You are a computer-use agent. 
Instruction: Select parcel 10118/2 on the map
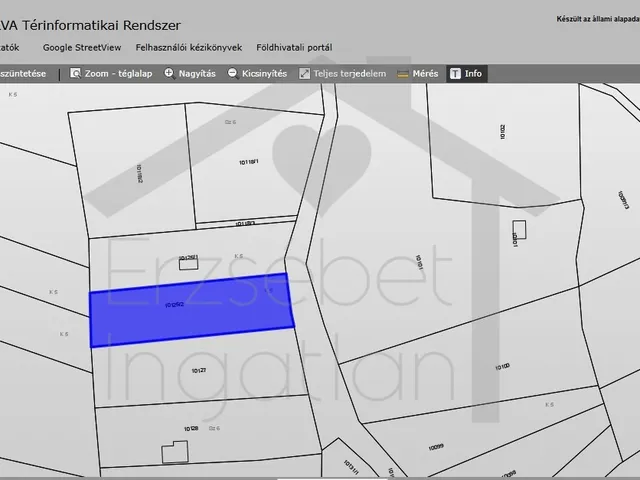click(139, 173)
